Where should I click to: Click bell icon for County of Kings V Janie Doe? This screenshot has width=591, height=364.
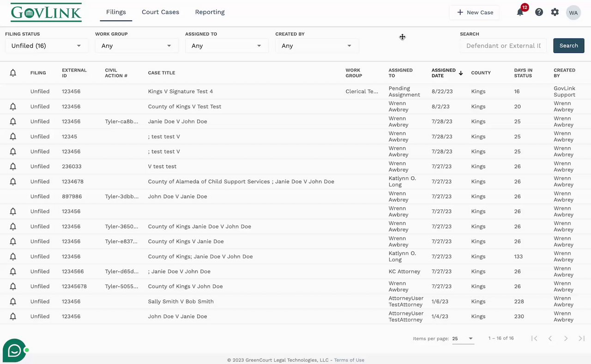pyautogui.click(x=13, y=241)
